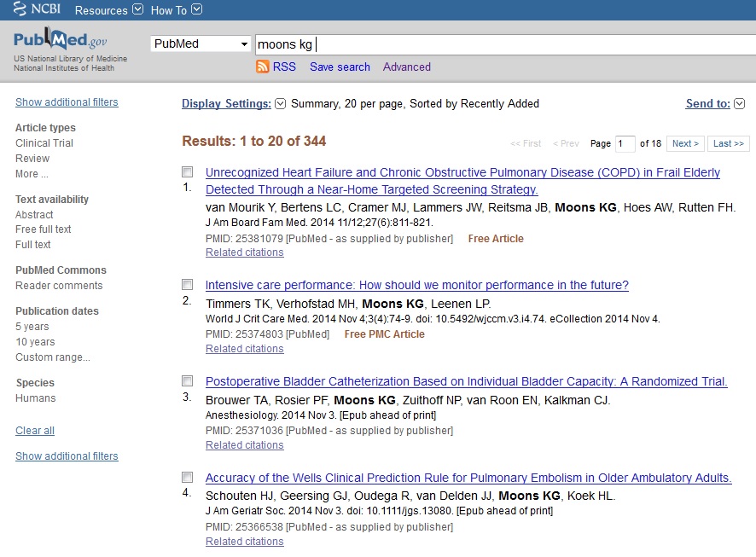Click the RSS link
756x557 pixels.
pos(284,67)
